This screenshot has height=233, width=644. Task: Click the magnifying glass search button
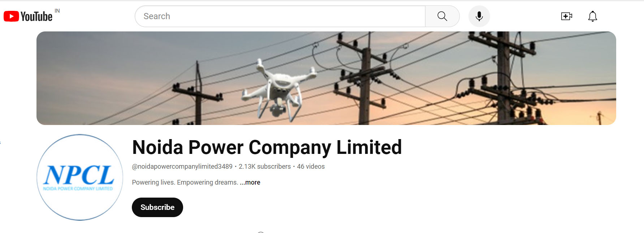click(x=442, y=16)
